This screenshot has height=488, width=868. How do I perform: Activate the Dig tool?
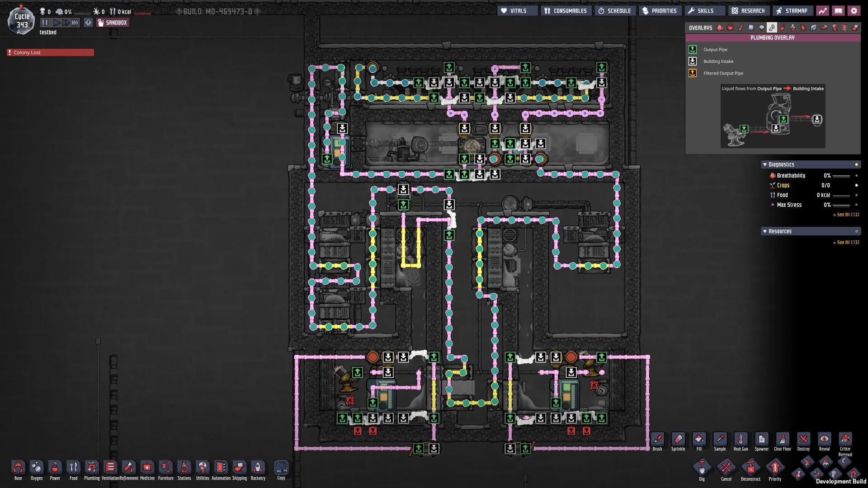click(x=702, y=468)
